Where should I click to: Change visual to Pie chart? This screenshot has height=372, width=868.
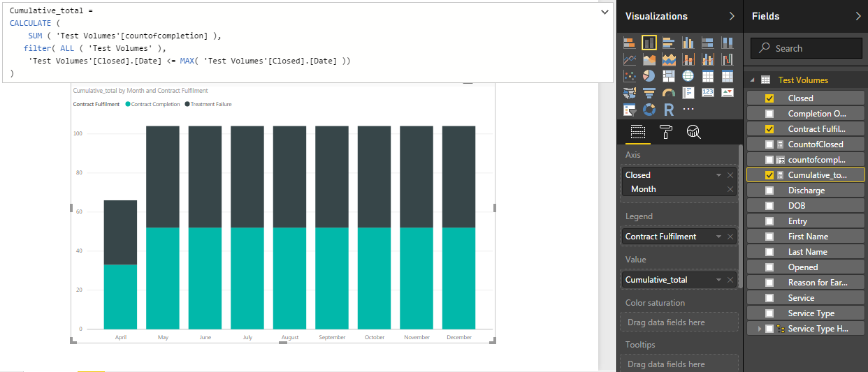point(649,76)
